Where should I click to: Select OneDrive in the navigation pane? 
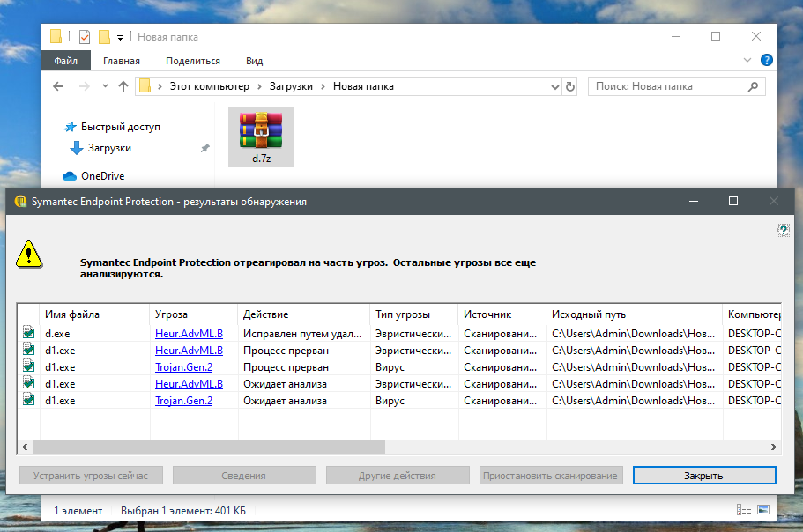[x=103, y=176]
